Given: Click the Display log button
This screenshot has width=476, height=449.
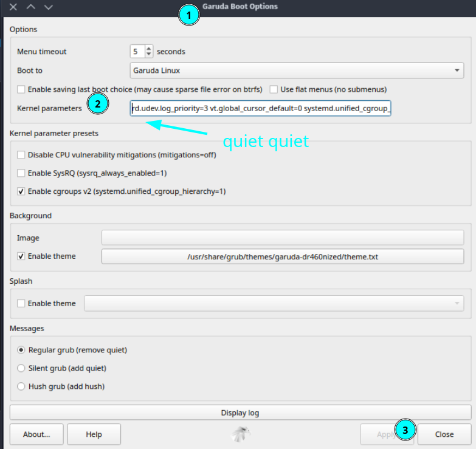Looking at the screenshot, I should pos(240,413).
